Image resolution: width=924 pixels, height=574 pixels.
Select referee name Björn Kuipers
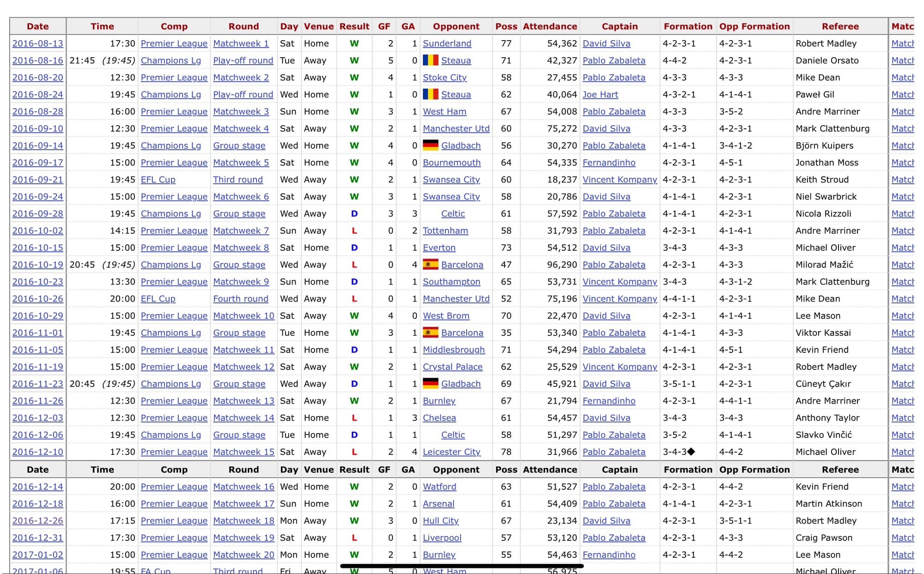click(x=825, y=145)
